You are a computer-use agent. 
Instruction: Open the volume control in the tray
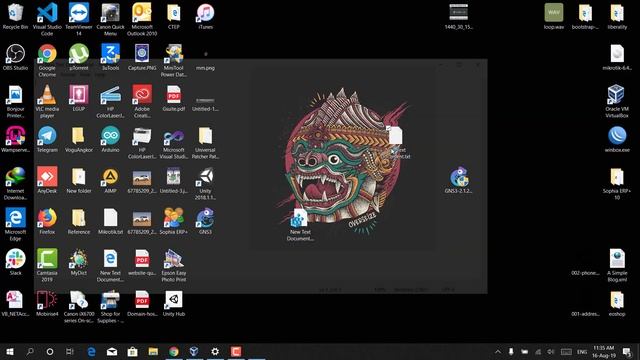tap(551, 351)
